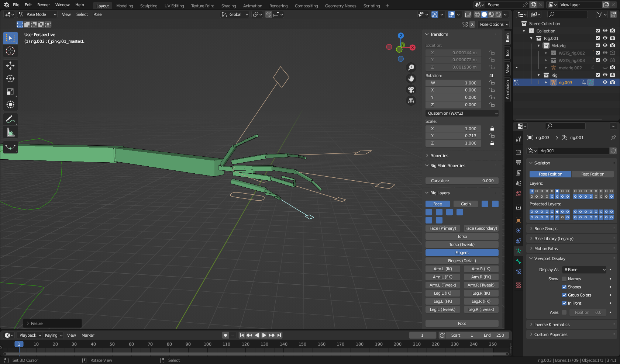Adjust the Curvature slider
The image size is (620, 364).
pos(462,181)
